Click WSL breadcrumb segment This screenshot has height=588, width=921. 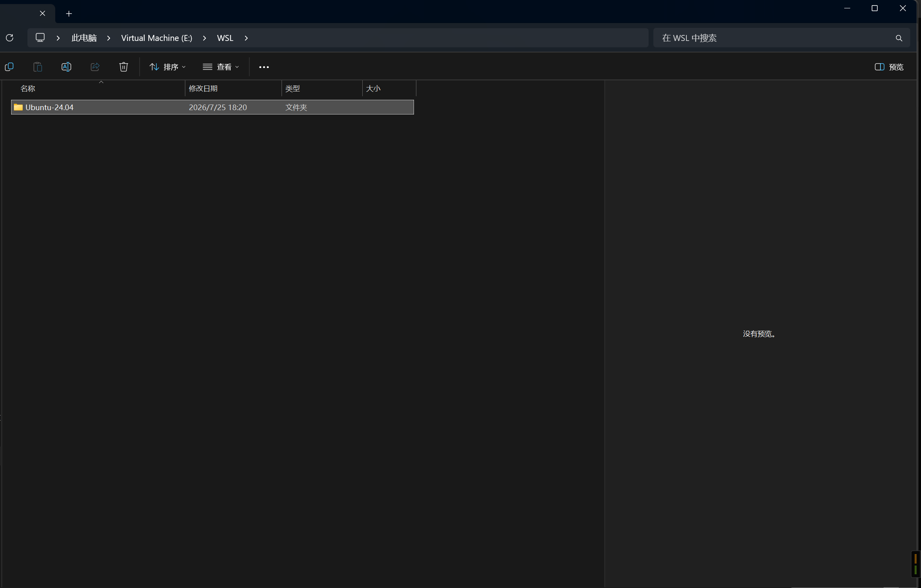coord(225,38)
